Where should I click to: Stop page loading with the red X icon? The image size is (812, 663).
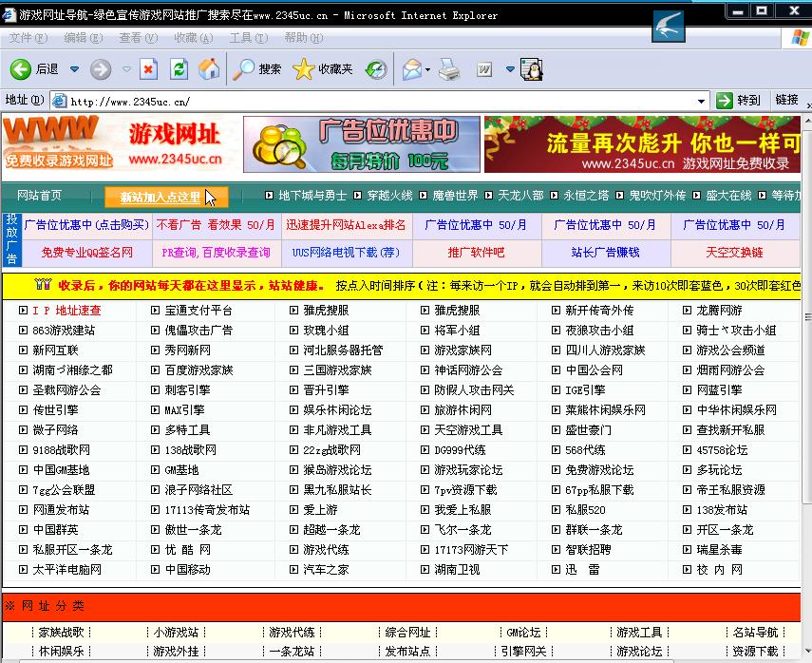click(x=148, y=68)
